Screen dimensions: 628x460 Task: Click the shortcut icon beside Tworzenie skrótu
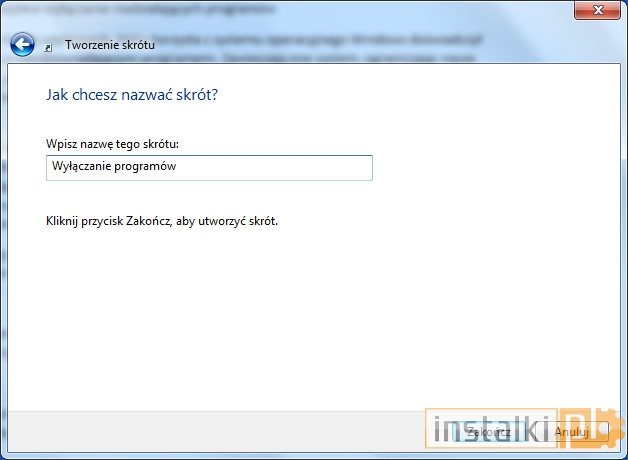(x=50, y=46)
